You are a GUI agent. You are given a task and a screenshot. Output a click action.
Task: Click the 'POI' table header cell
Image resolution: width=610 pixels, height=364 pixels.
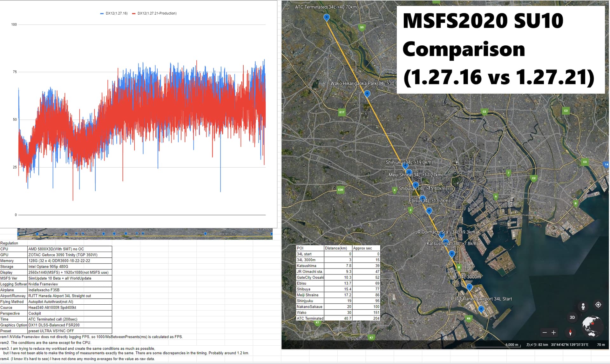coord(310,248)
